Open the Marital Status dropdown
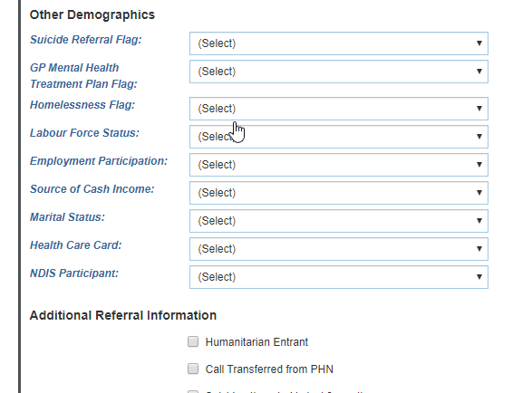The image size is (532, 393). pyautogui.click(x=339, y=221)
